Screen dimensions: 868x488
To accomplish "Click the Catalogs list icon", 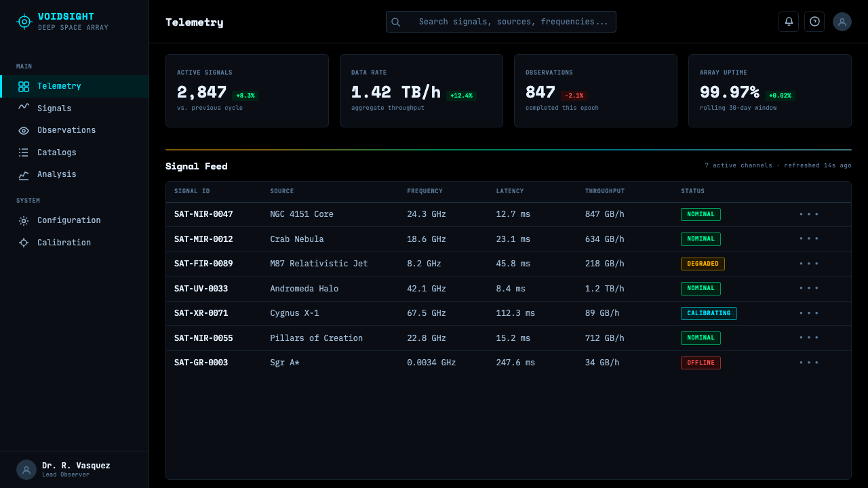I will point(24,152).
